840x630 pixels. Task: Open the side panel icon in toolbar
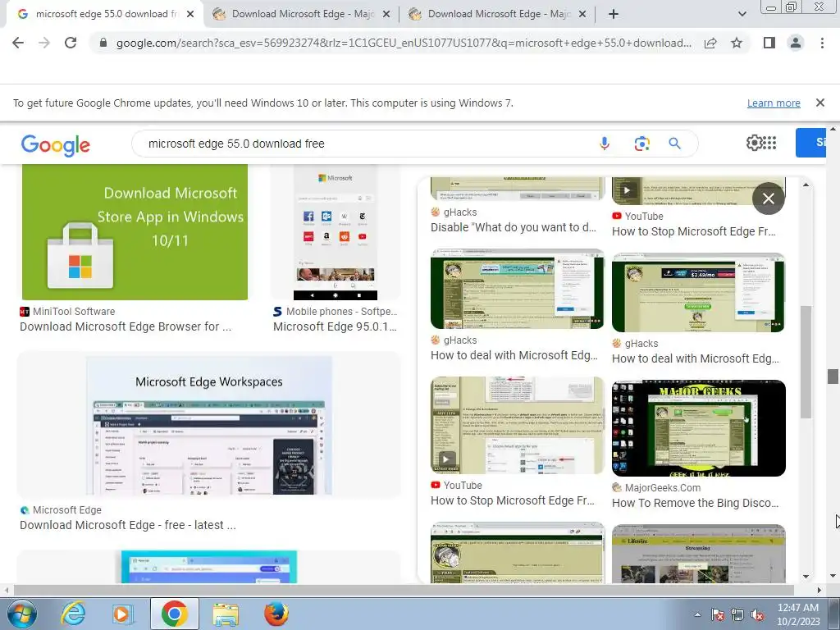(769, 43)
